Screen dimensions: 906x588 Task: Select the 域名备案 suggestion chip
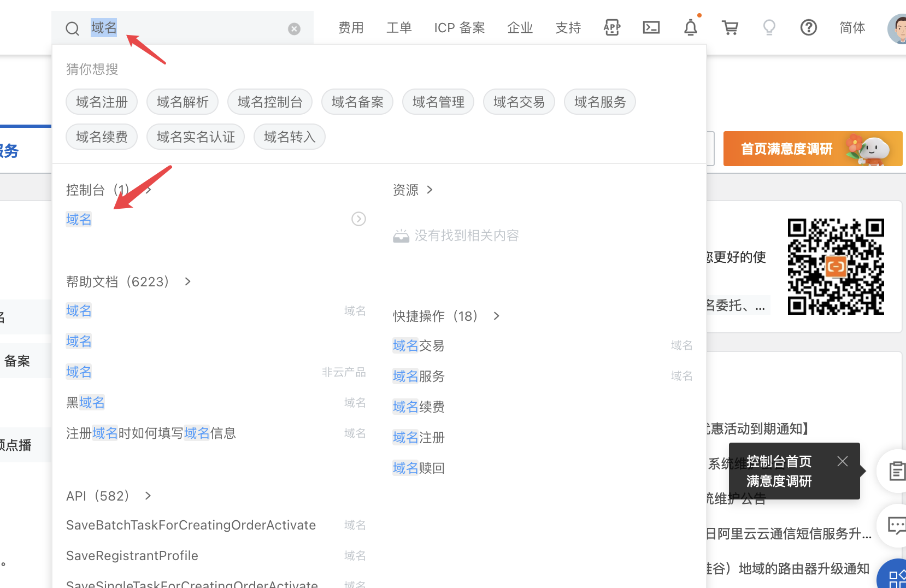tap(357, 102)
